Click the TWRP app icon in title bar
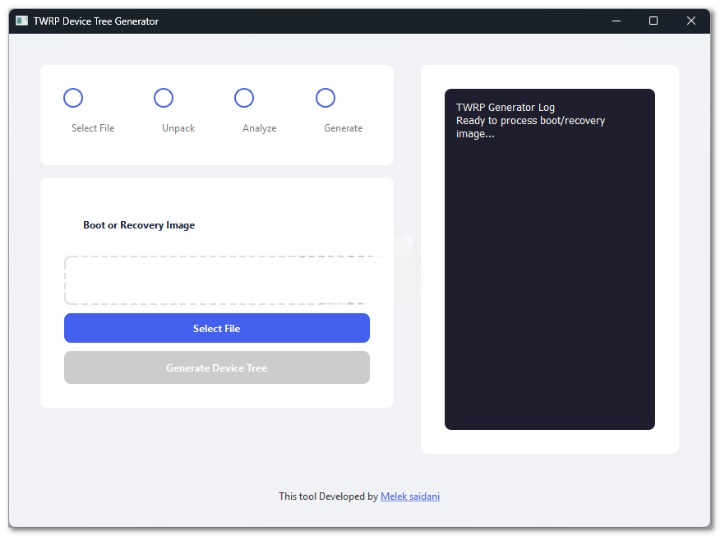The width and height of the screenshot is (720, 536). tap(22, 21)
